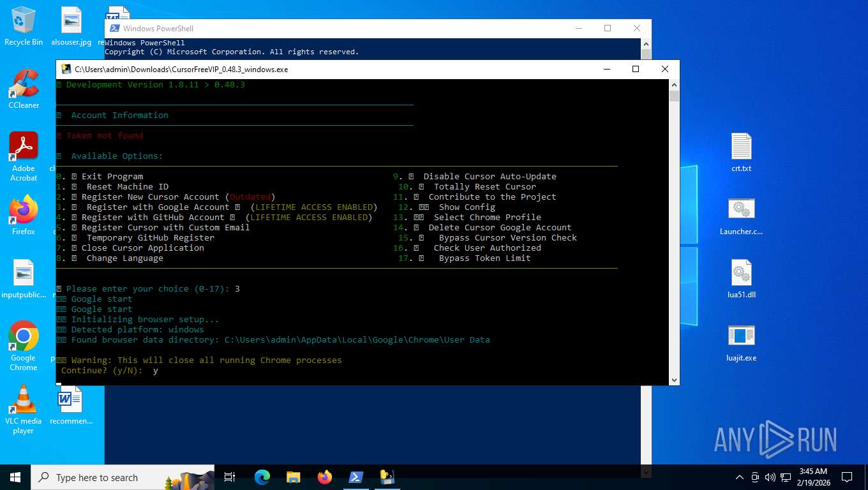Click the 'Type here to search' box
The width and height of the screenshot is (868, 490).
(123, 477)
